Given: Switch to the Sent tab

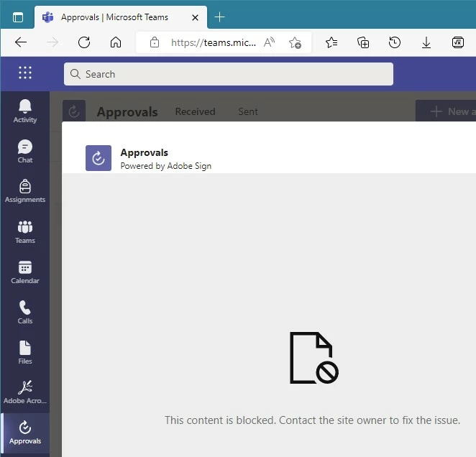Looking at the screenshot, I should click(248, 111).
